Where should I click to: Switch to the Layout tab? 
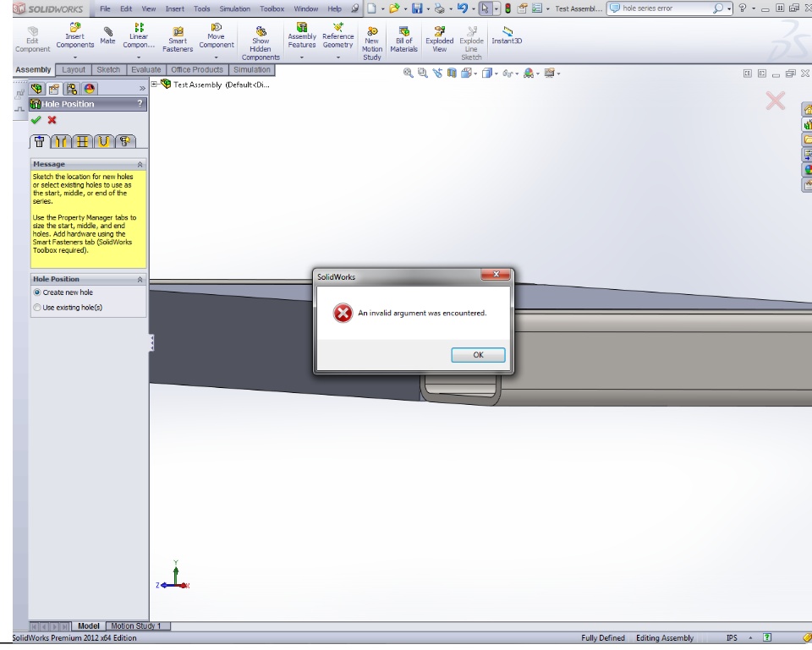[74, 70]
